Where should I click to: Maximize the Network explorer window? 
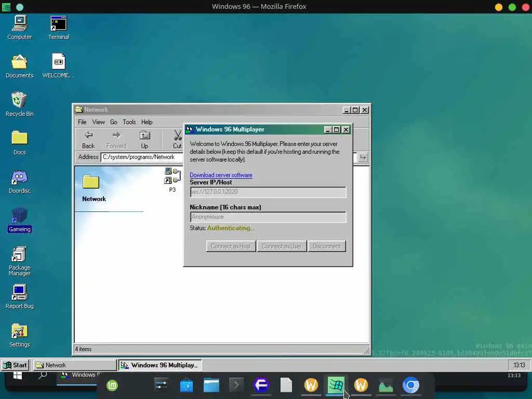click(355, 110)
